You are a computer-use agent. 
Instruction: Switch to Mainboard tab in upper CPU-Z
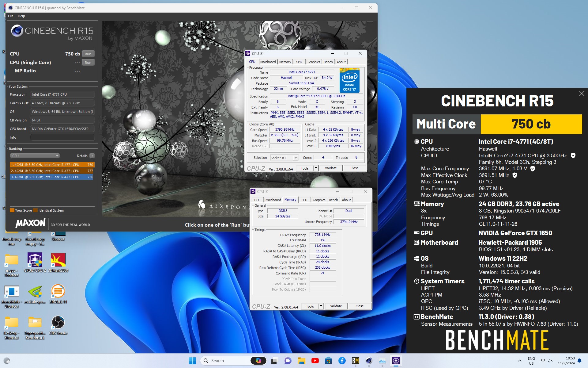(268, 62)
